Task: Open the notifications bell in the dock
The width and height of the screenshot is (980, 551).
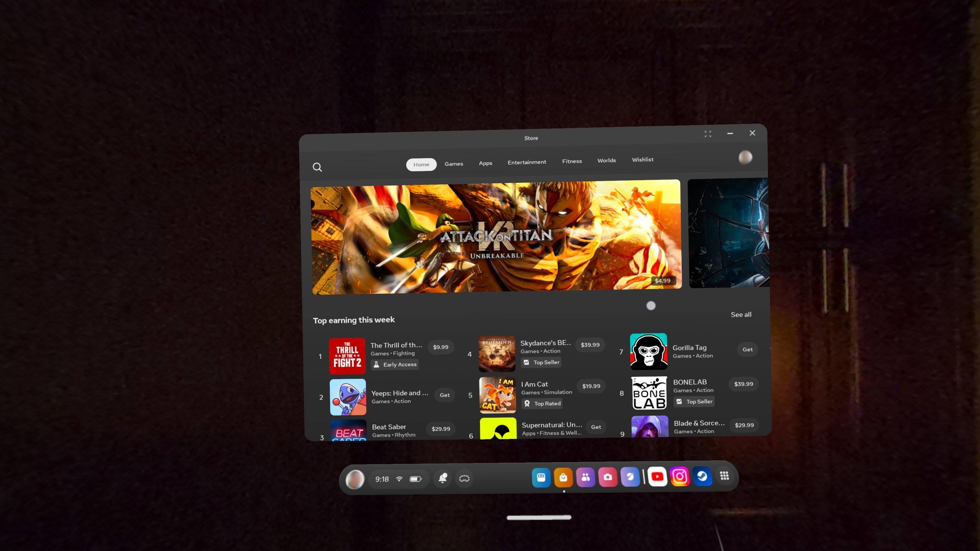Action: (x=443, y=478)
